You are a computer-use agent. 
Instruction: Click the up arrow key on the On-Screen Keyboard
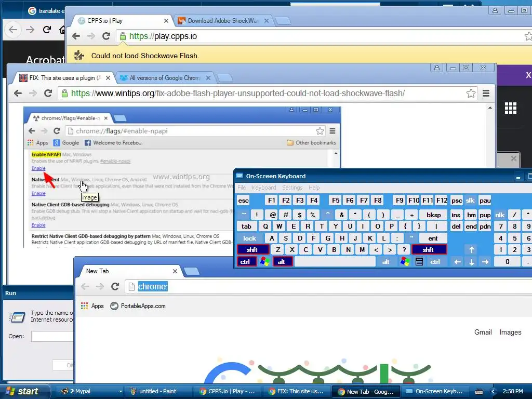pyautogui.click(x=472, y=250)
